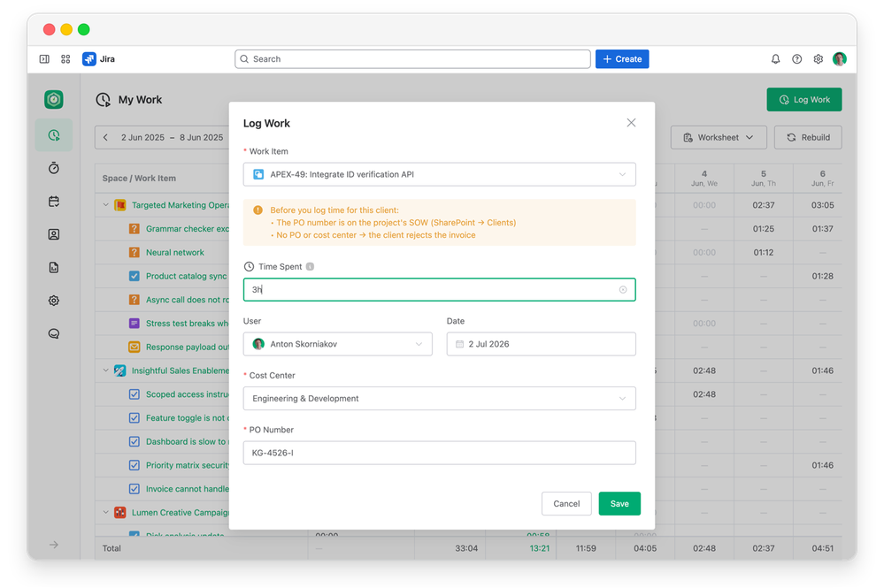Open Product catalog sync work item

[186, 276]
